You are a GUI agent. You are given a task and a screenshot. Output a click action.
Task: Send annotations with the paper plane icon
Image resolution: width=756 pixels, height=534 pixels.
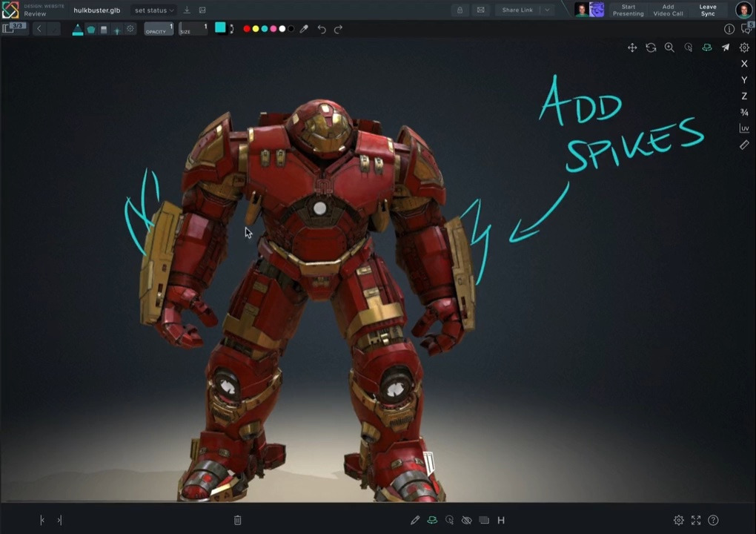(725, 47)
